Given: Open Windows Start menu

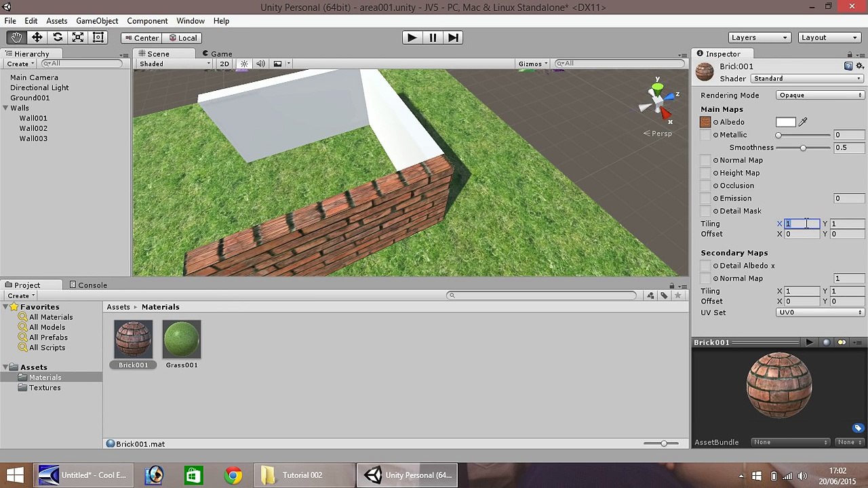Looking at the screenshot, I should (x=15, y=475).
